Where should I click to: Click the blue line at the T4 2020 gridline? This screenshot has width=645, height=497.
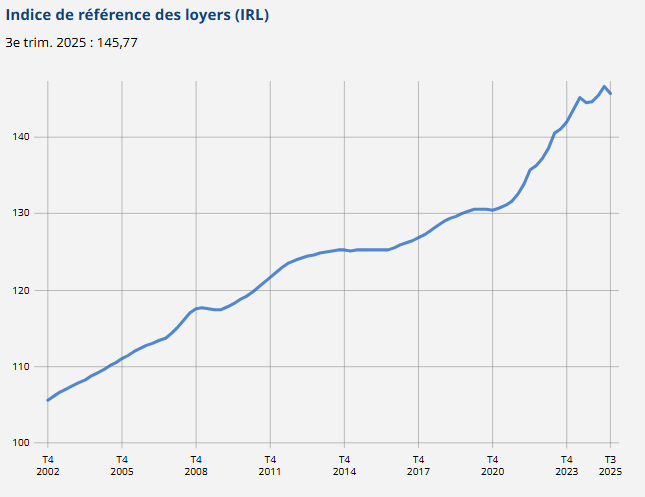pos(492,210)
